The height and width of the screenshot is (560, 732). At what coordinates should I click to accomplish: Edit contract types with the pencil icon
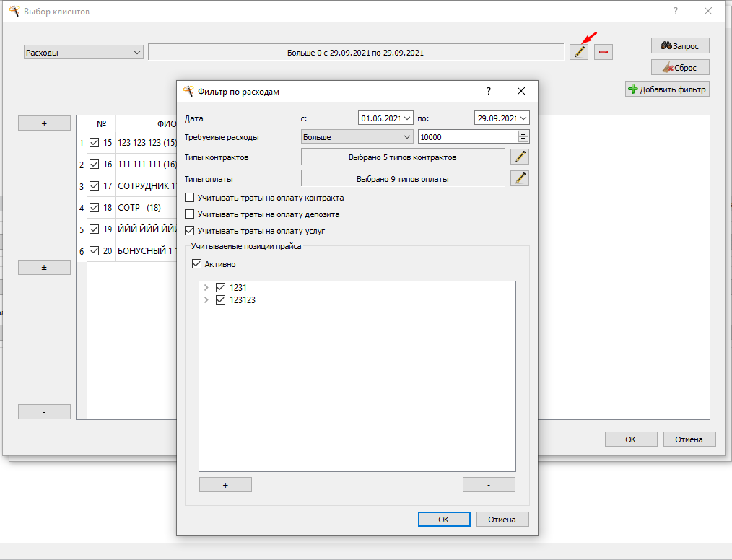[x=520, y=157]
